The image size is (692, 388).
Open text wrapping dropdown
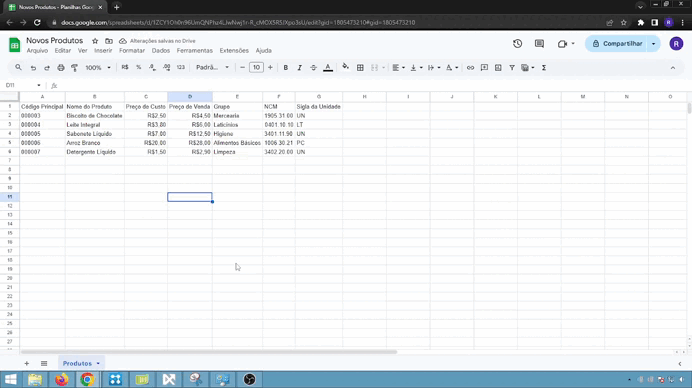(434, 68)
